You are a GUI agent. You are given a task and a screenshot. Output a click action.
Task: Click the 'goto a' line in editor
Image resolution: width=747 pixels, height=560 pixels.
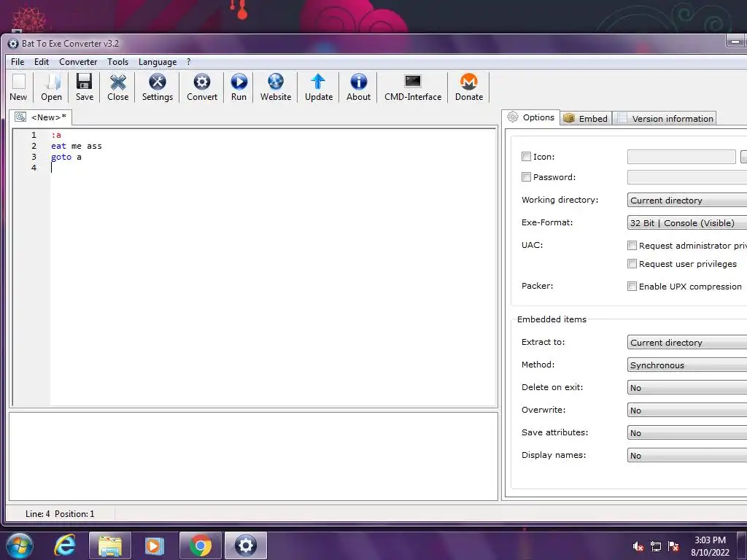coord(66,157)
